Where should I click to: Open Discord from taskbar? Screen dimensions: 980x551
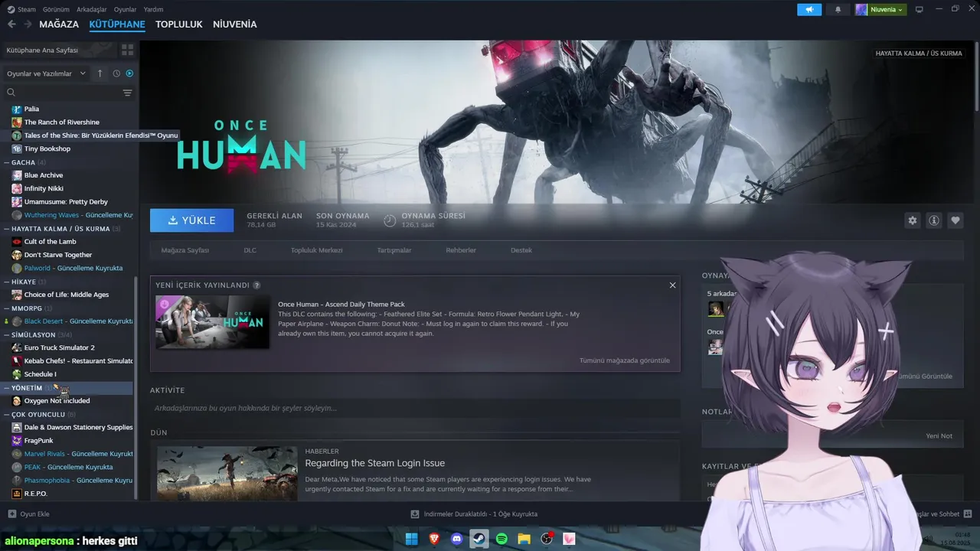click(x=457, y=539)
